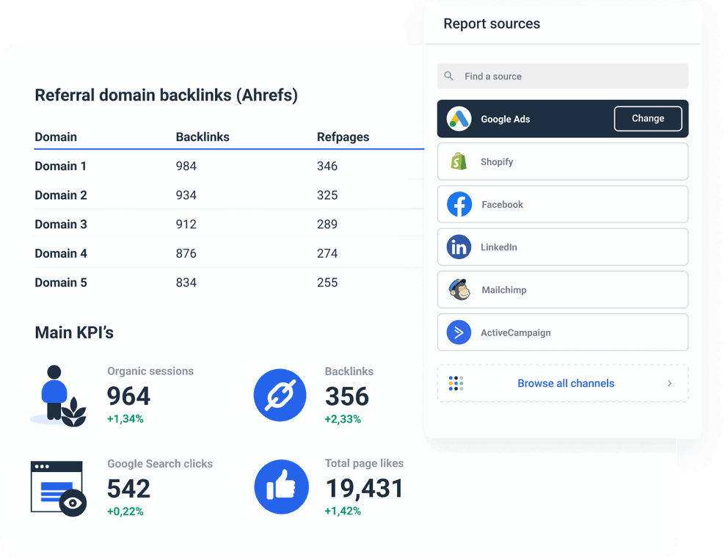The width and height of the screenshot is (728, 560).
Task: Click the Mailchimp monkey icon
Action: click(459, 290)
